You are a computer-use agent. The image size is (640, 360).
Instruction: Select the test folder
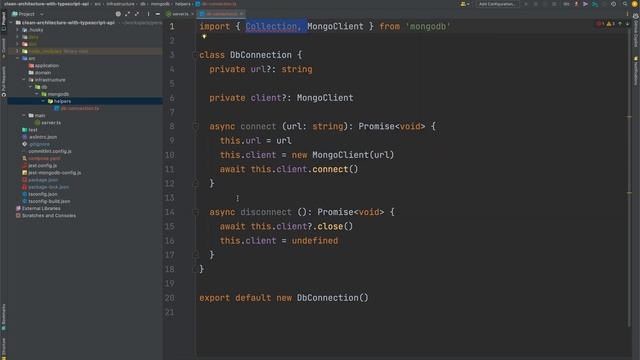(x=33, y=130)
